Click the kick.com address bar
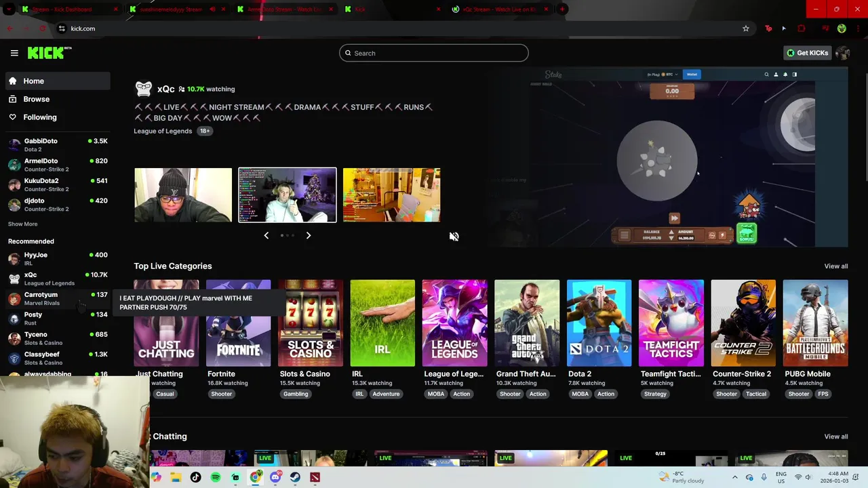Image resolution: width=868 pixels, height=488 pixels. point(400,28)
